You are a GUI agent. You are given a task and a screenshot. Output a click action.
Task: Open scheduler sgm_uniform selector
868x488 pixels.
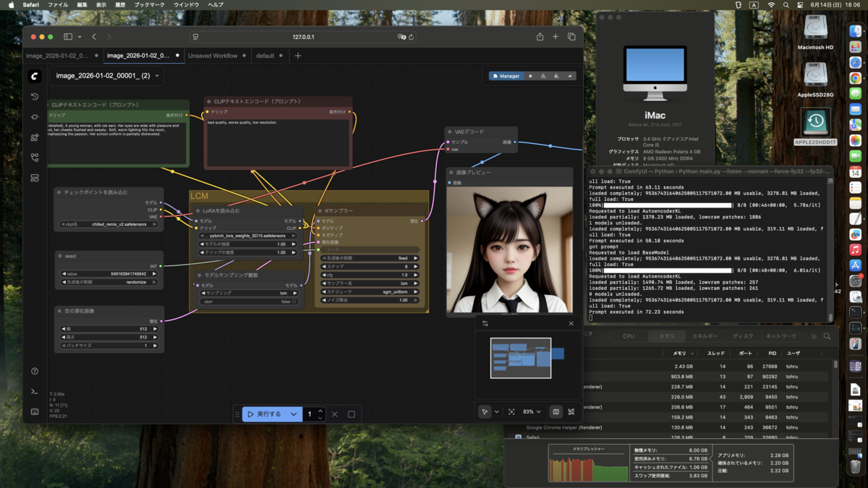click(x=370, y=292)
